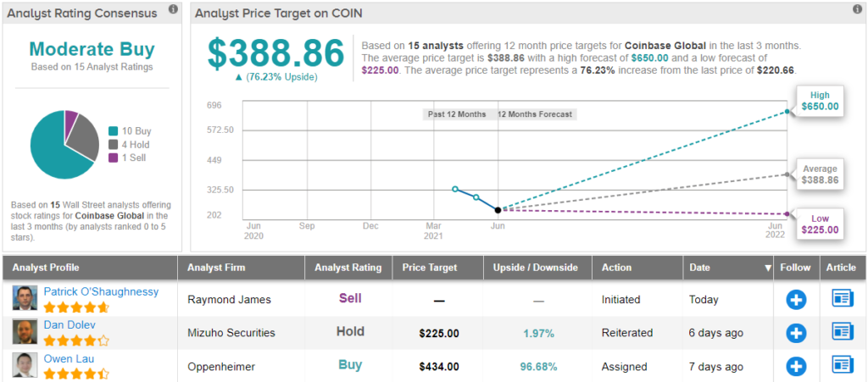Open article icon for Oppenheimer rating

[843, 366]
